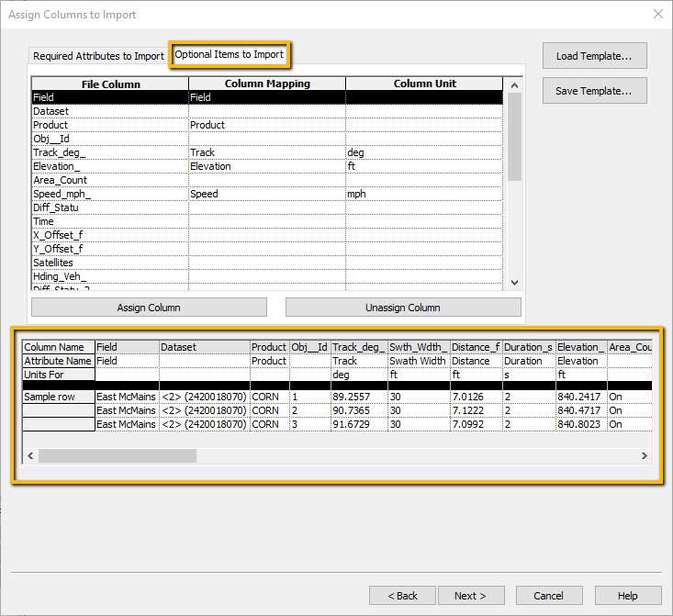Select the Product file column row
The width and height of the screenshot is (673, 616).
click(267, 125)
